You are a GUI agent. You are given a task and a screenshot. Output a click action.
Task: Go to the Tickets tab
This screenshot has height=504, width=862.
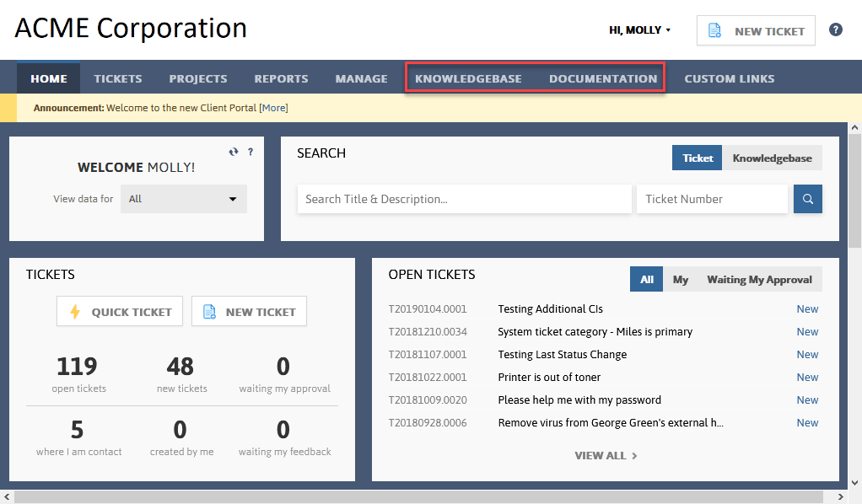click(117, 78)
